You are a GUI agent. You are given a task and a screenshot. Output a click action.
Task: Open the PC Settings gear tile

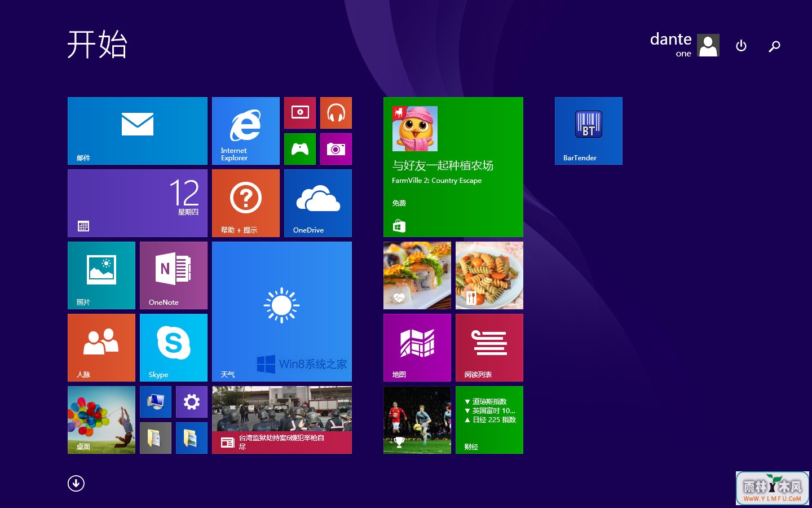pos(192,402)
